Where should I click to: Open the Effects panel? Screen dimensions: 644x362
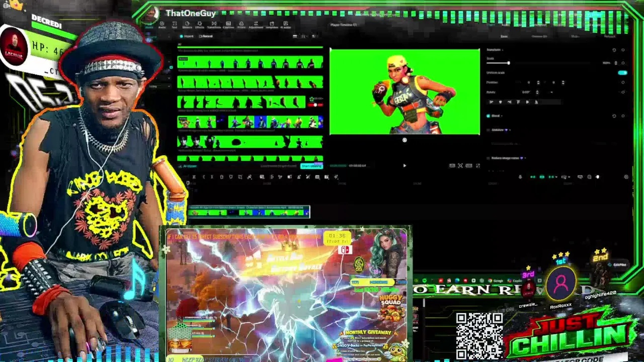click(200, 25)
